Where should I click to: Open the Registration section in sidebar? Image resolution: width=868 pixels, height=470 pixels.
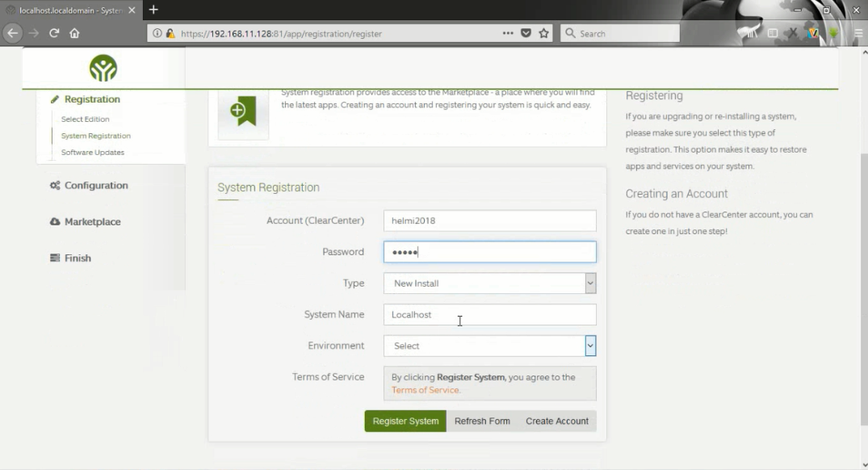[92, 99]
